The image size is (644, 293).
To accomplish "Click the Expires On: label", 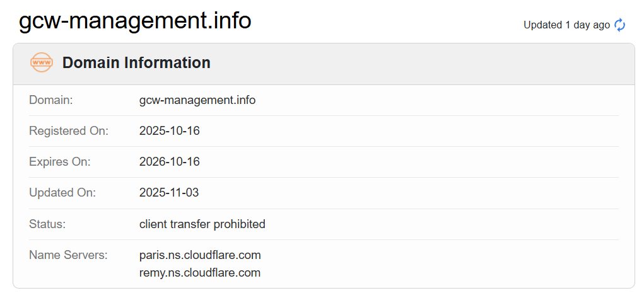I will point(60,162).
